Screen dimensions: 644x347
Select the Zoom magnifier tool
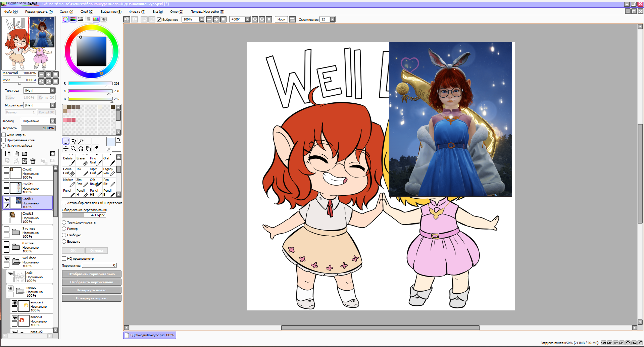73,149
